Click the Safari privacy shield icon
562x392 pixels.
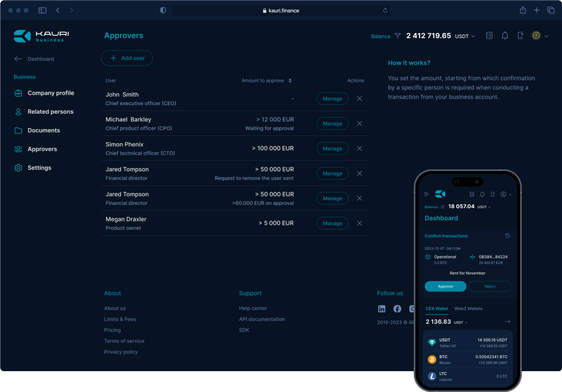pos(163,10)
